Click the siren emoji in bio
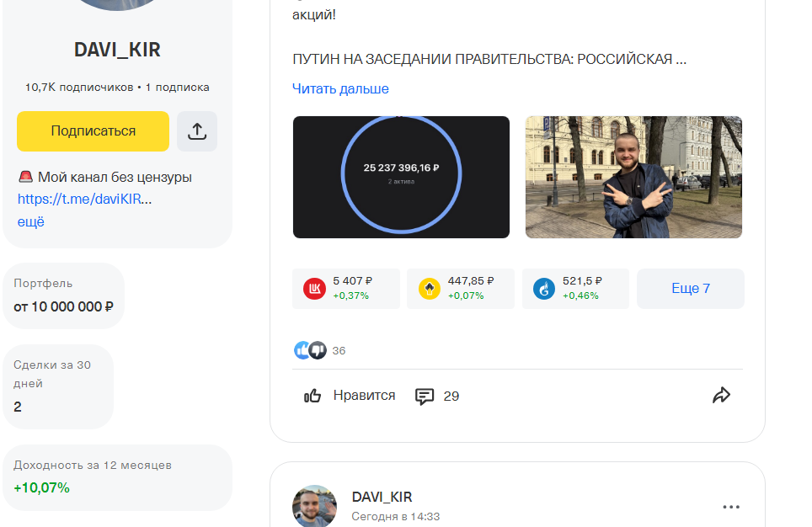 pos(25,177)
